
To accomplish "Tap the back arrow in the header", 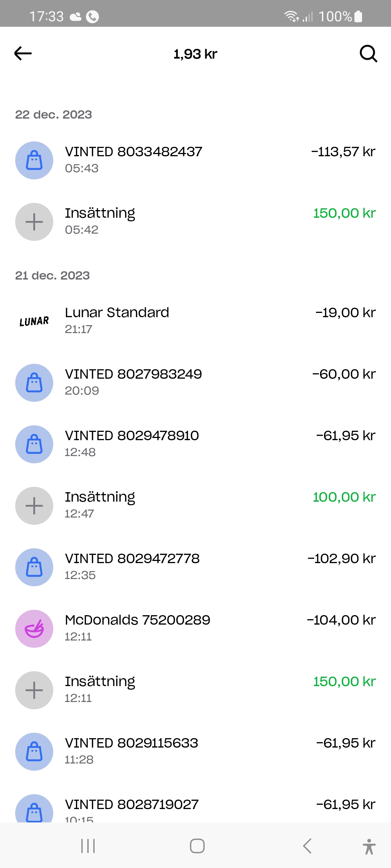I will [23, 54].
